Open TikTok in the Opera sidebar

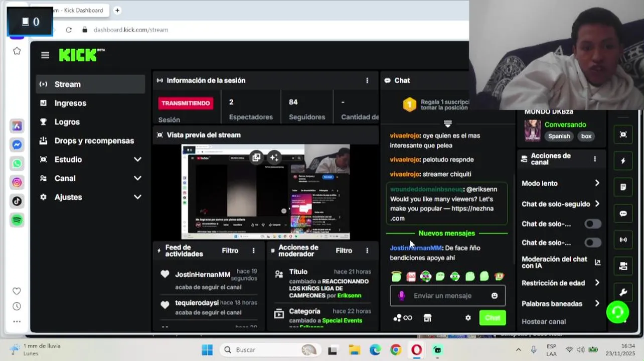tap(17, 201)
